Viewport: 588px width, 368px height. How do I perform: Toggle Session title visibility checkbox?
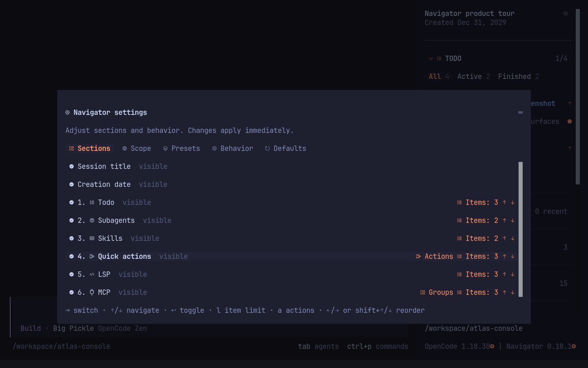(x=71, y=166)
